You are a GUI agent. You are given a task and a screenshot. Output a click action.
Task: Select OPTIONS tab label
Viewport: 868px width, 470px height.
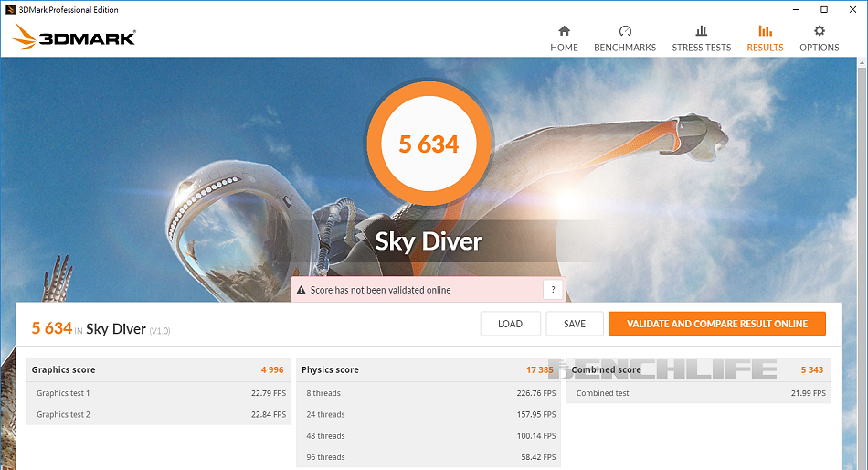coord(820,48)
